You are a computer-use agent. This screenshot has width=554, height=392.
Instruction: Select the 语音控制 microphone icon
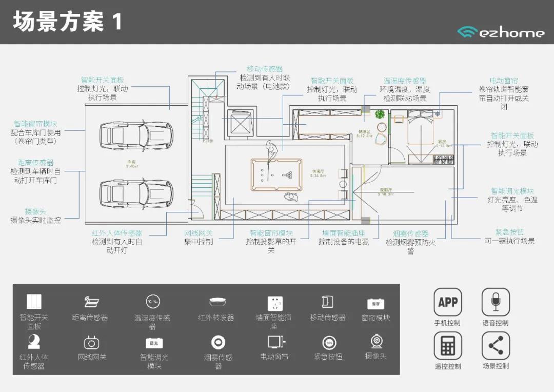click(495, 302)
